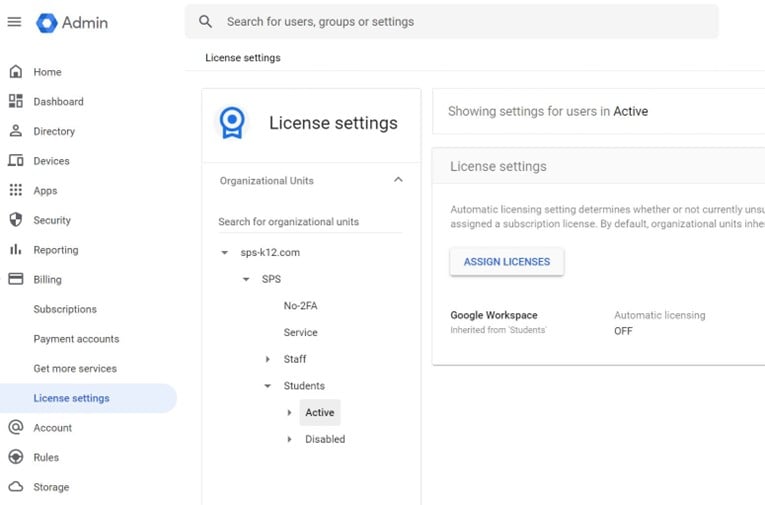
Task: Collapse the Organizational Units section
Action: [398, 180]
